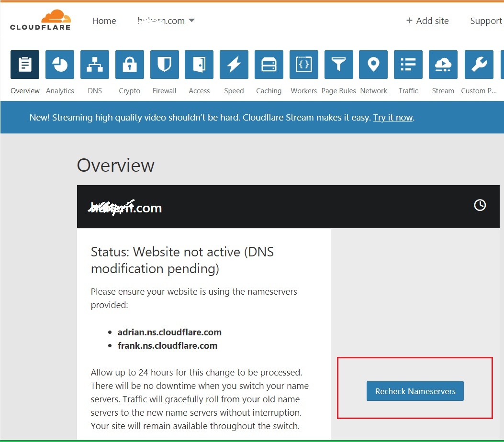504x442 pixels.
Task: Open the Overview clipboard icon
Action: [x=25, y=65]
